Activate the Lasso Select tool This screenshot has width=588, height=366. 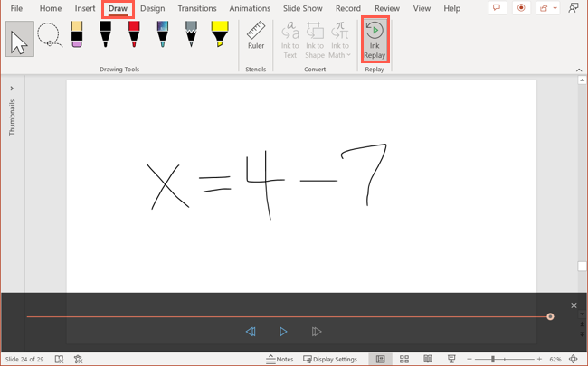coord(49,35)
